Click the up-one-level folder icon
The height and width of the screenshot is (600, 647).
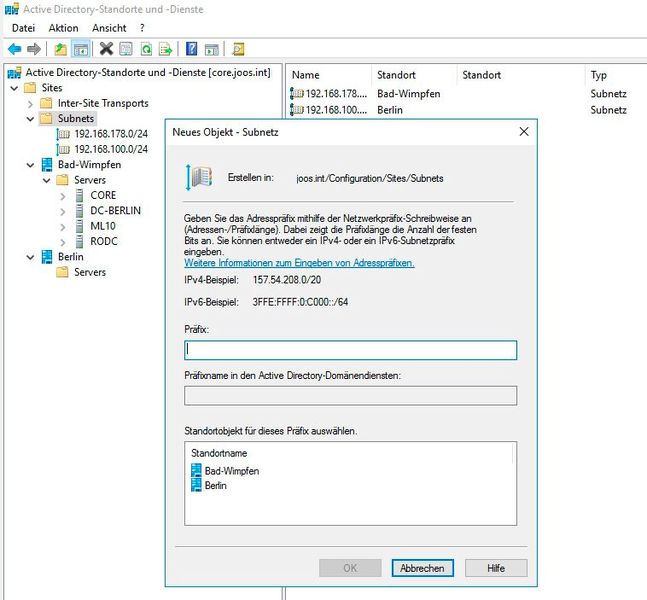[x=61, y=49]
